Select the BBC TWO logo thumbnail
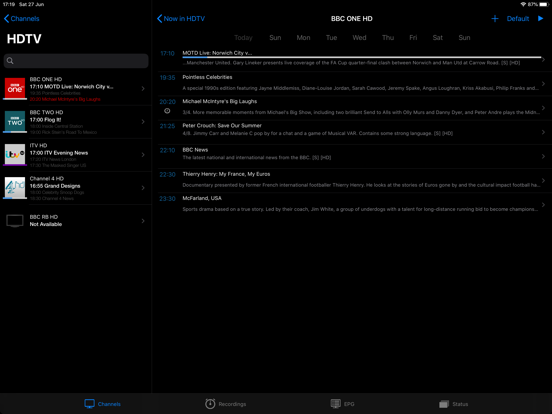 pyautogui.click(x=15, y=121)
